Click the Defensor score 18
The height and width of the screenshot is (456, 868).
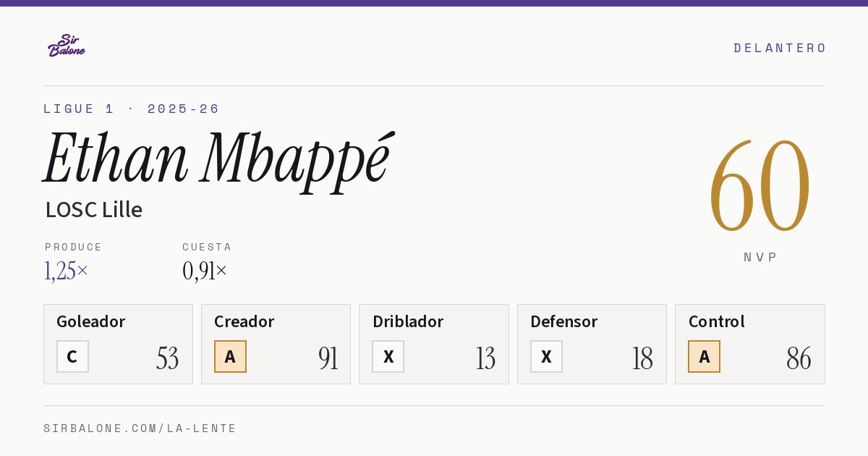(642, 358)
